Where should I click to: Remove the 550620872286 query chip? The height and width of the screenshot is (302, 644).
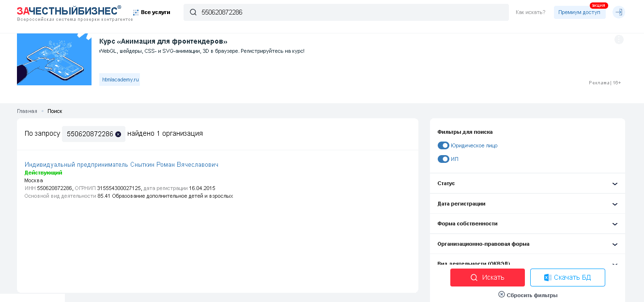pos(118,134)
